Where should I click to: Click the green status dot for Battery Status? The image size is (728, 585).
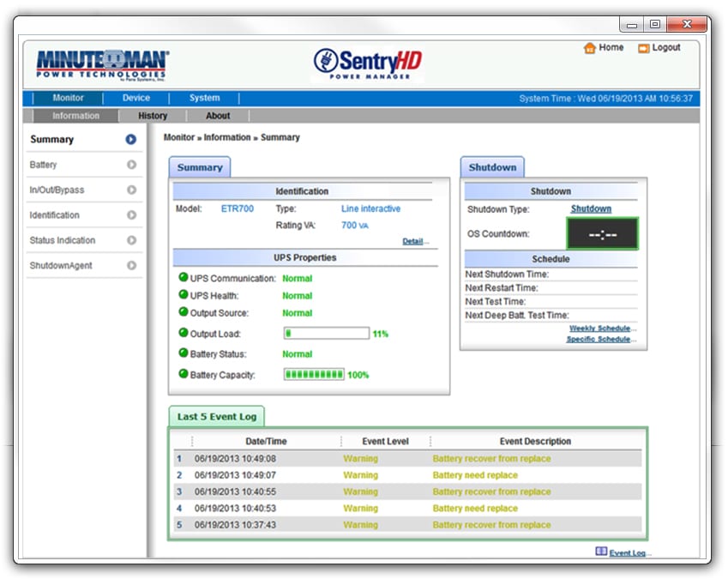click(x=184, y=353)
